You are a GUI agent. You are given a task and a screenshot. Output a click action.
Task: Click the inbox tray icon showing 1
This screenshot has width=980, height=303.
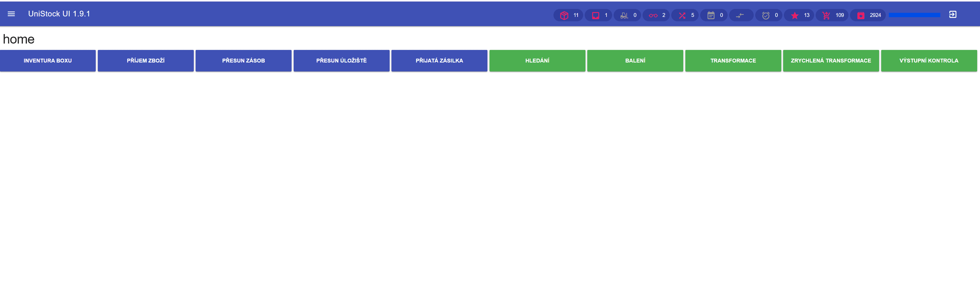(595, 15)
